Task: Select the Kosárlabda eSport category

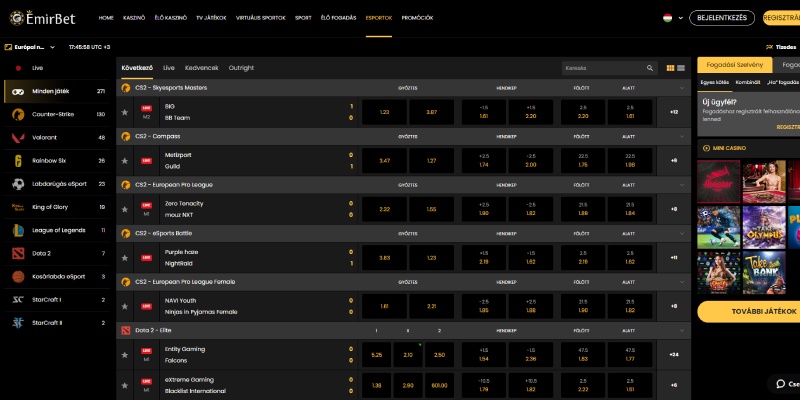Action: pyautogui.click(x=57, y=277)
